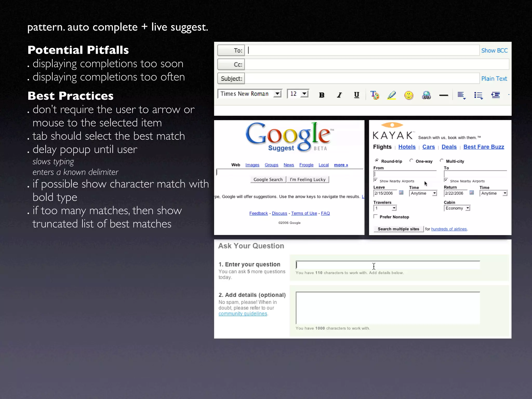Open the hundreds of airlines link
The width and height of the screenshot is (532, 399).
coord(449,229)
